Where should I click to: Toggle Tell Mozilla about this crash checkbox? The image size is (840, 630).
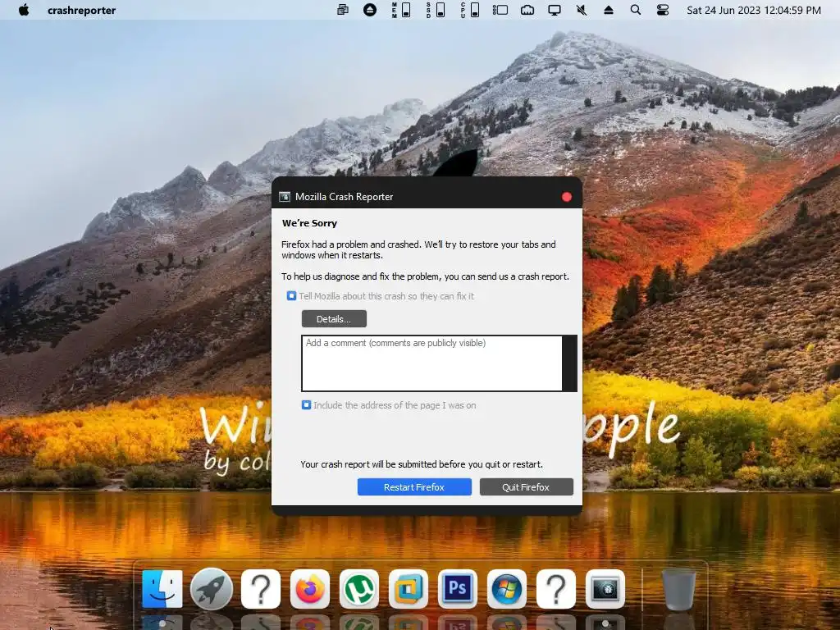coord(291,295)
